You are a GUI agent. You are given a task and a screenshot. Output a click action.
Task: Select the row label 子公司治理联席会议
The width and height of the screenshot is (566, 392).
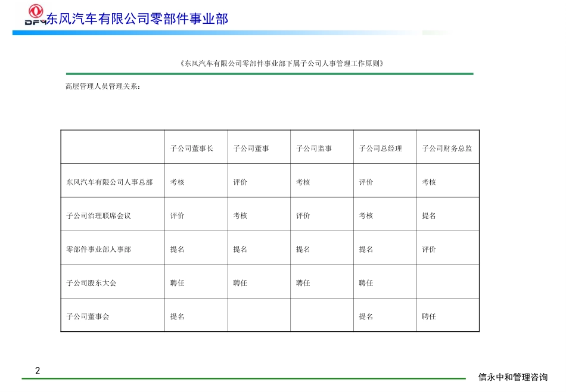click(98, 216)
